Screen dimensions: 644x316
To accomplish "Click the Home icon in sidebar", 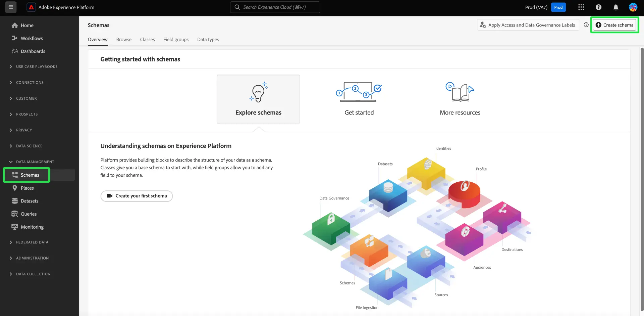I will pos(15,26).
